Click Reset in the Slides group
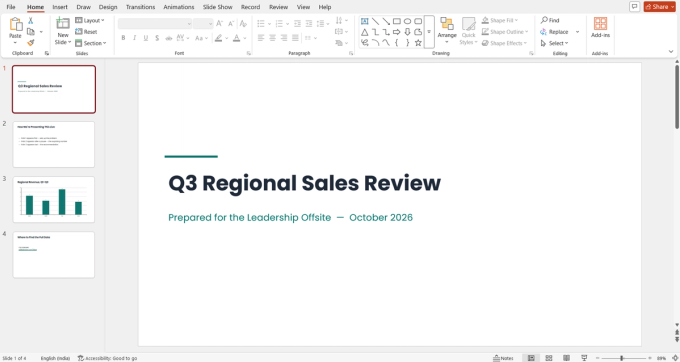This screenshot has height=362, width=680. point(86,32)
